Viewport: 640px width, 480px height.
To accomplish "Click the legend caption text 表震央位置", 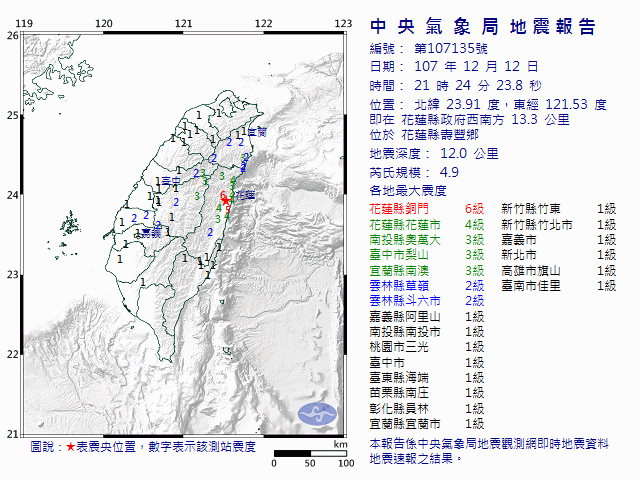I will [106, 447].
